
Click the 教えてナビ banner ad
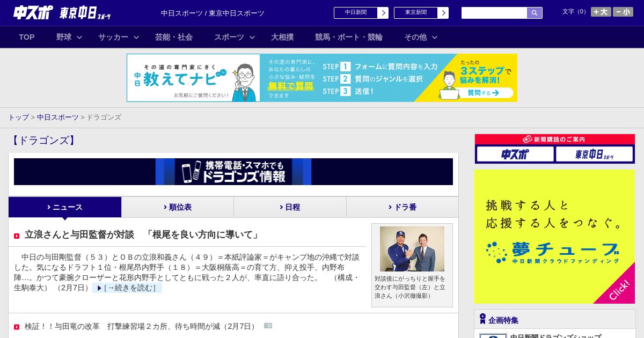click(x=322, y=78)
